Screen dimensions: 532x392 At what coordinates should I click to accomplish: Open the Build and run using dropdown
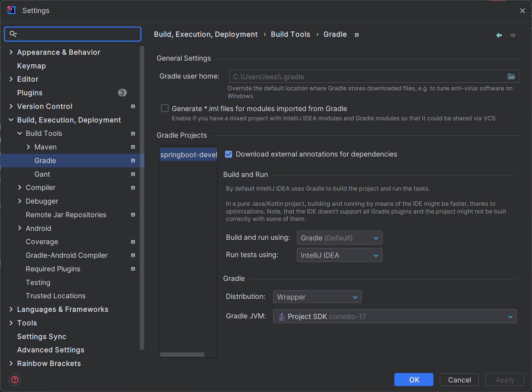coord(340,238)
